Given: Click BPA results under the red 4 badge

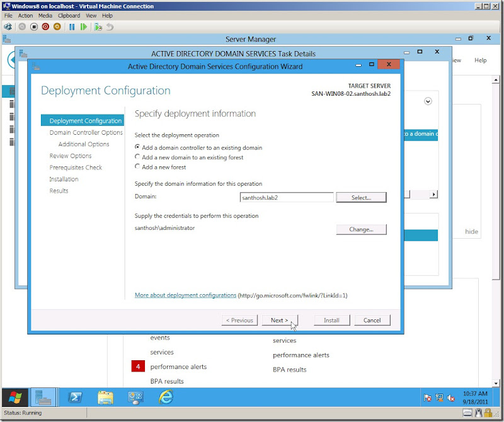Looking at the screenshot, I should pos(167,381).
